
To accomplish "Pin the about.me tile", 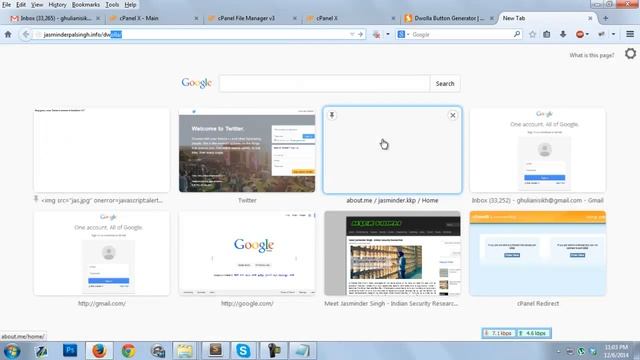I will (332, 115).
